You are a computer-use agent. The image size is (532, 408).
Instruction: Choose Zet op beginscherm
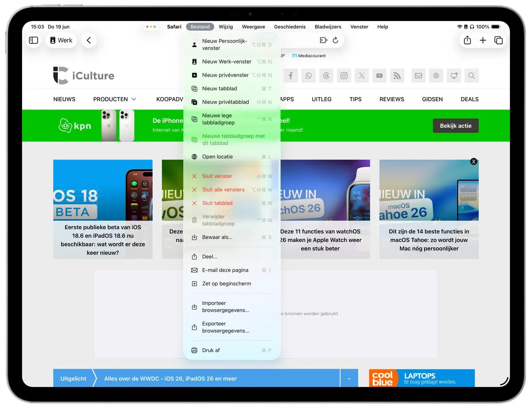click(232, 284)
